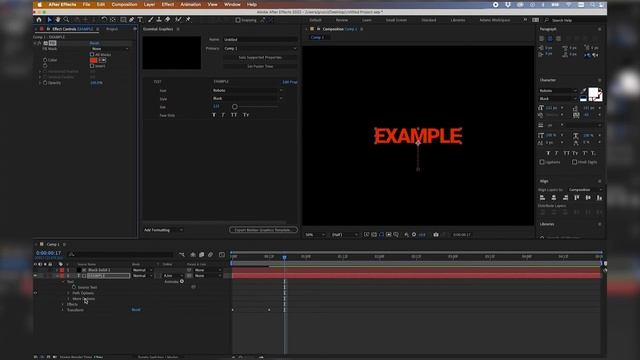Click the eyedropper in Character panel
The width and height of the screenshot is (640, 360).
coord(583,91)
